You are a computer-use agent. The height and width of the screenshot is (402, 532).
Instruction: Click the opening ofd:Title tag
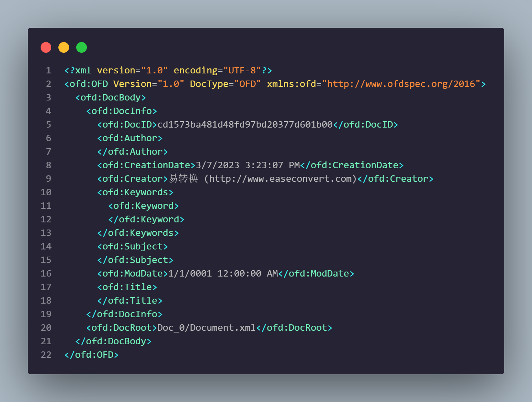click(x=127, y=287)
